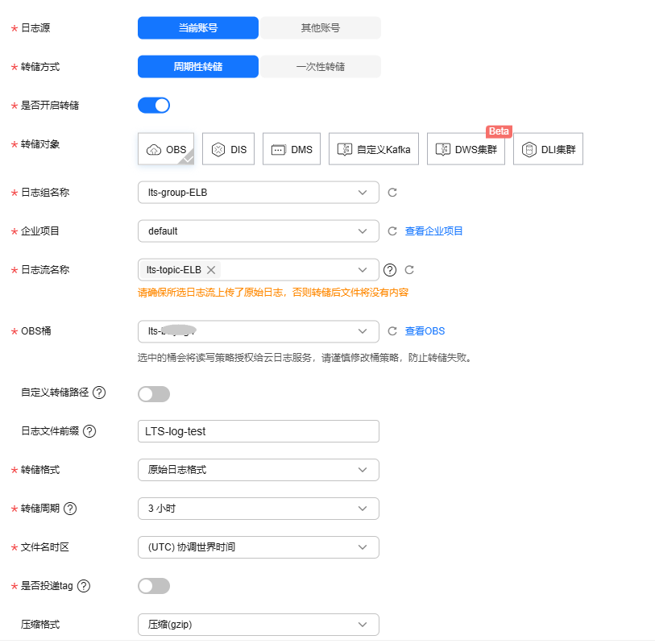Open the 压缩格式 dropdown 压缩(gzip)

click(259, 625)
